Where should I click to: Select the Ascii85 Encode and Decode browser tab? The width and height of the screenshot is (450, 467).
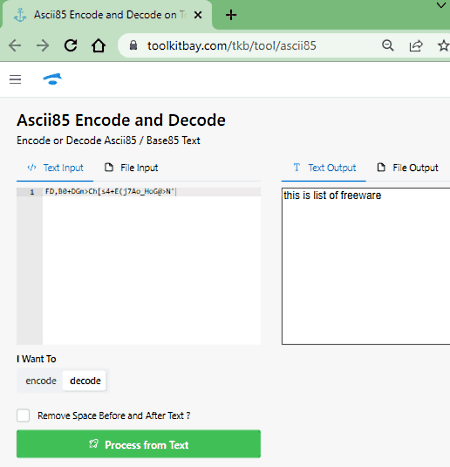107,15
